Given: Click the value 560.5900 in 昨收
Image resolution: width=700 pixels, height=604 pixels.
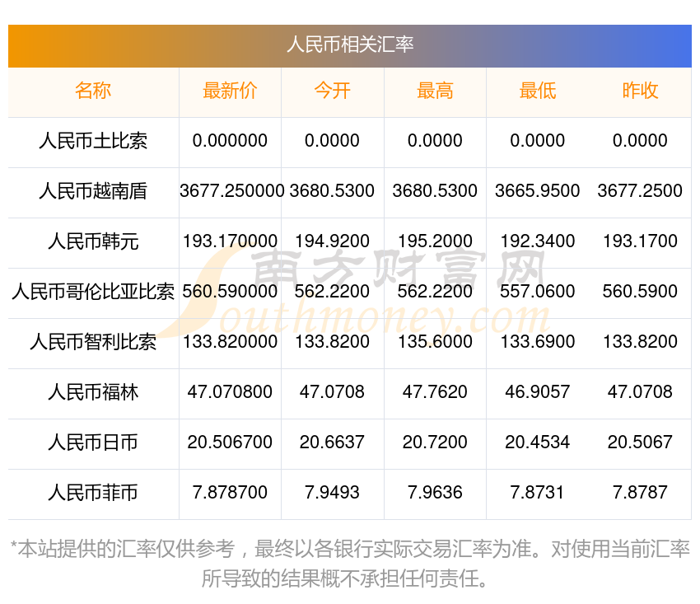Looking at the screenshot, I should 640,291.
